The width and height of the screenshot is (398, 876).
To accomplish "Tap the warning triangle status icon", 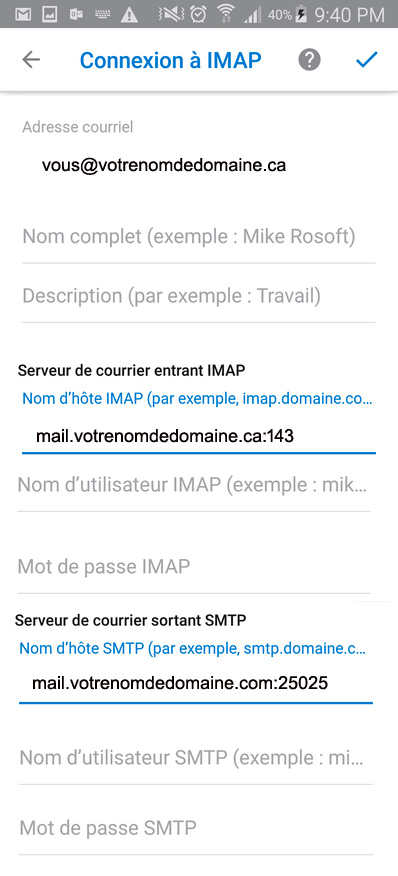I will tap(129, 15).
